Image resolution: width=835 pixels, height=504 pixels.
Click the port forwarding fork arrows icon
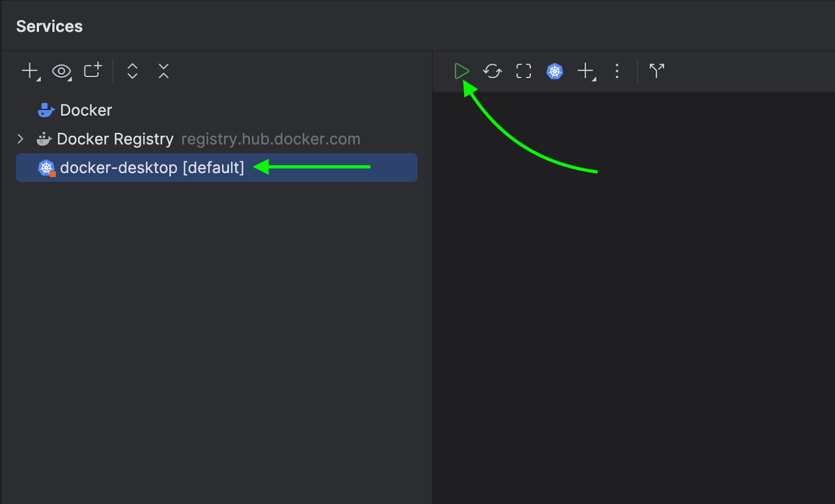coord(657,70)
